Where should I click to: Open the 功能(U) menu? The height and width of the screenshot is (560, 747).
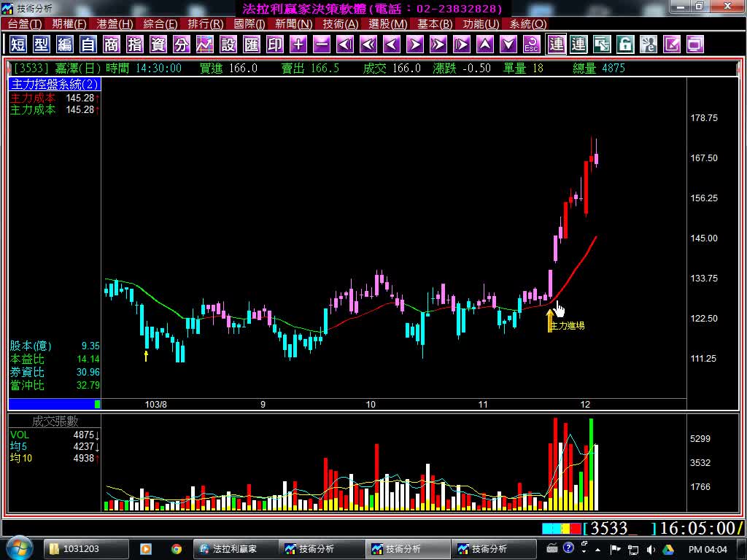tap(481, 24)
